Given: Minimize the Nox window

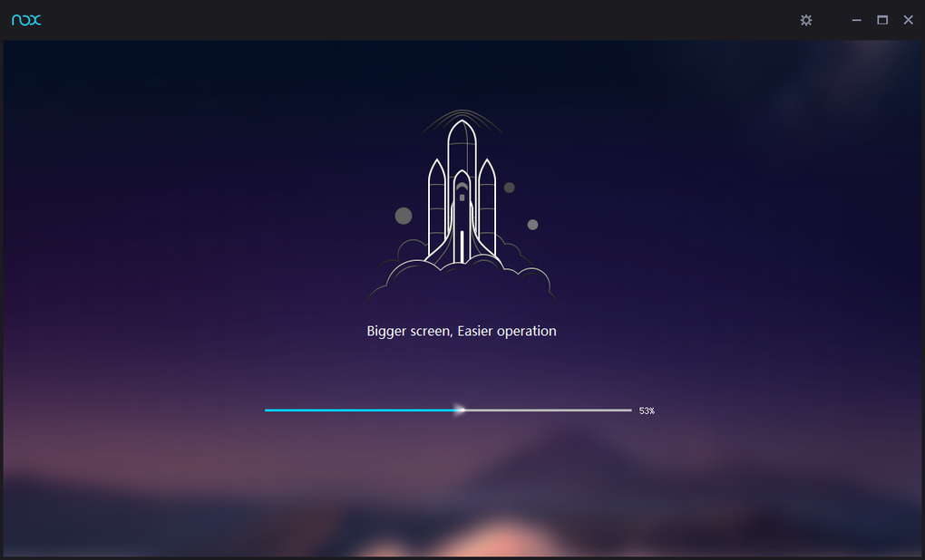Looking at the screenshot, I should click(x=857, y=20).
